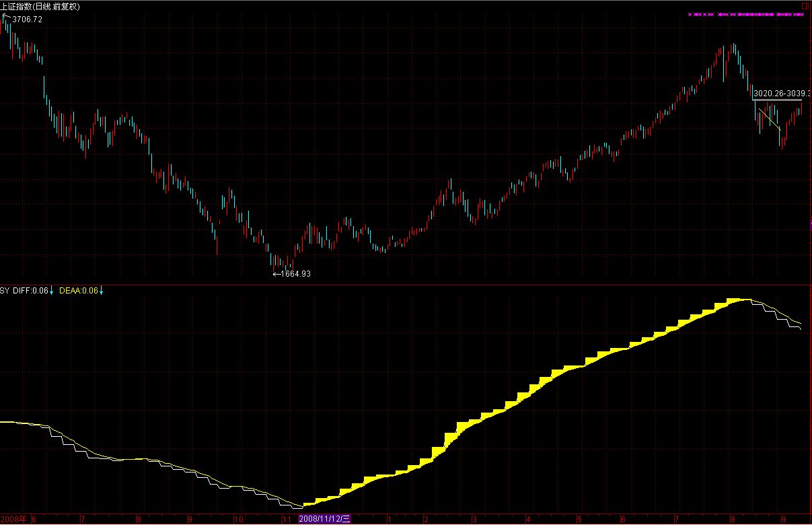
Task: Click the SY DIFF:0.06 indicator label
Action: 25,291
